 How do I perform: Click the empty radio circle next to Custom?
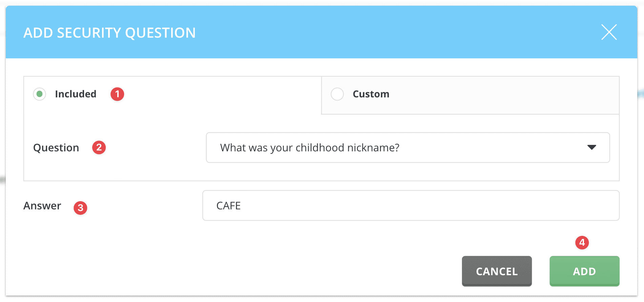(x=338, y=94)
